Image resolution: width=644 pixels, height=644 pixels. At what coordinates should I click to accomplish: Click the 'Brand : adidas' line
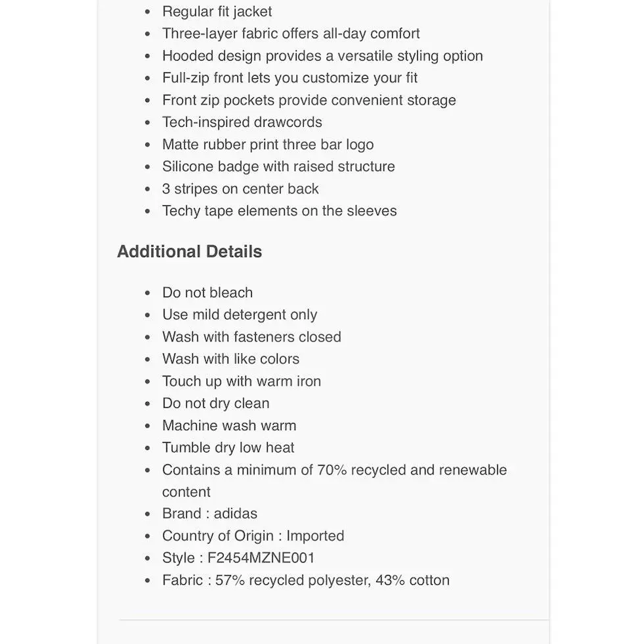coord(209,513)
